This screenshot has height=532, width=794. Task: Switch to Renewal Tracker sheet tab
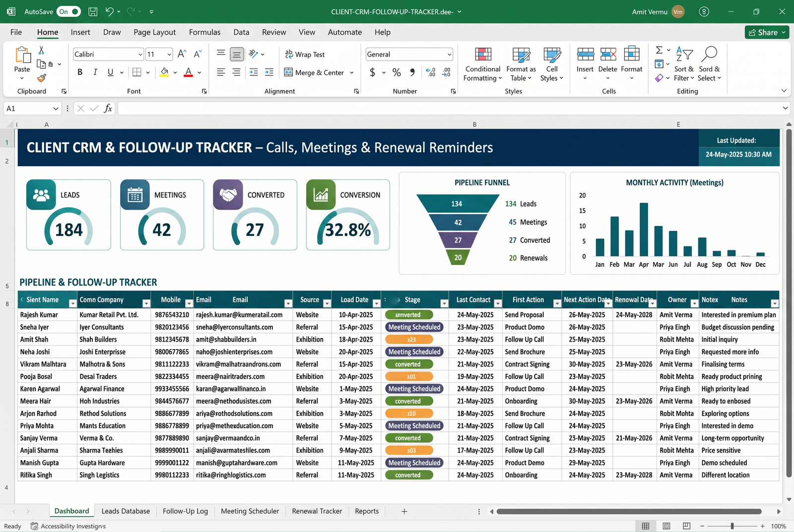pos(317,511)
